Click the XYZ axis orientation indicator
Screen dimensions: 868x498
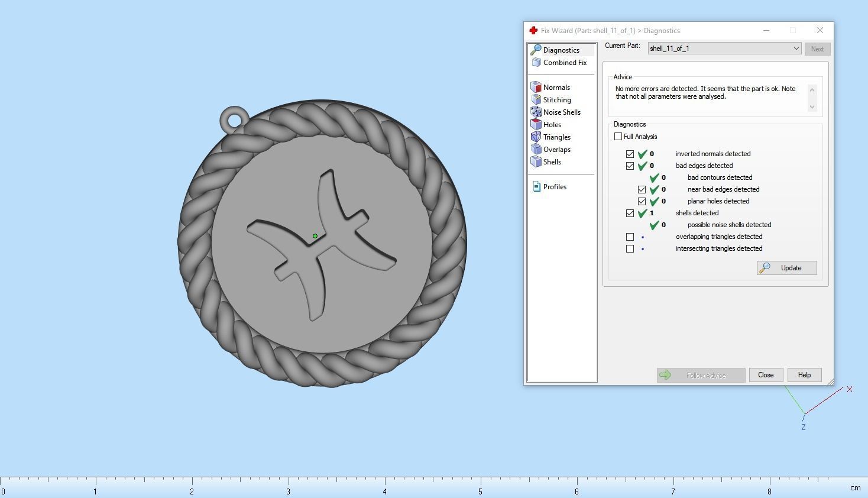tap(819, 407)
